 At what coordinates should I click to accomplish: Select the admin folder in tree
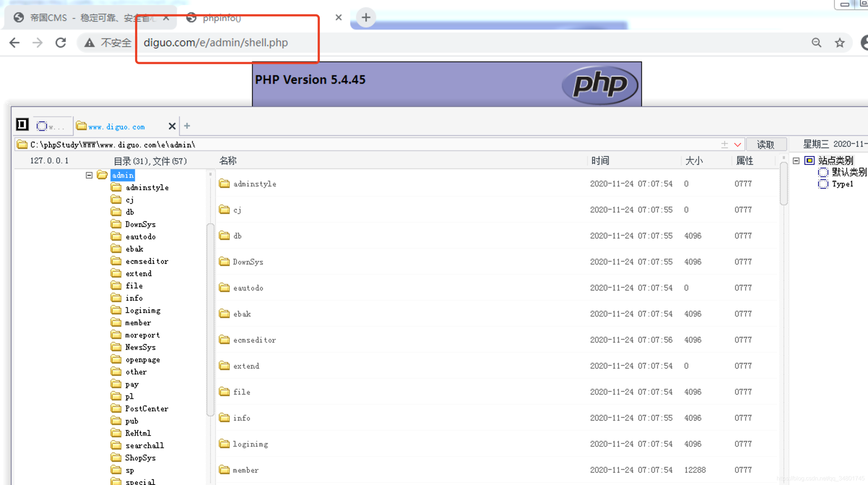(123, 175)
